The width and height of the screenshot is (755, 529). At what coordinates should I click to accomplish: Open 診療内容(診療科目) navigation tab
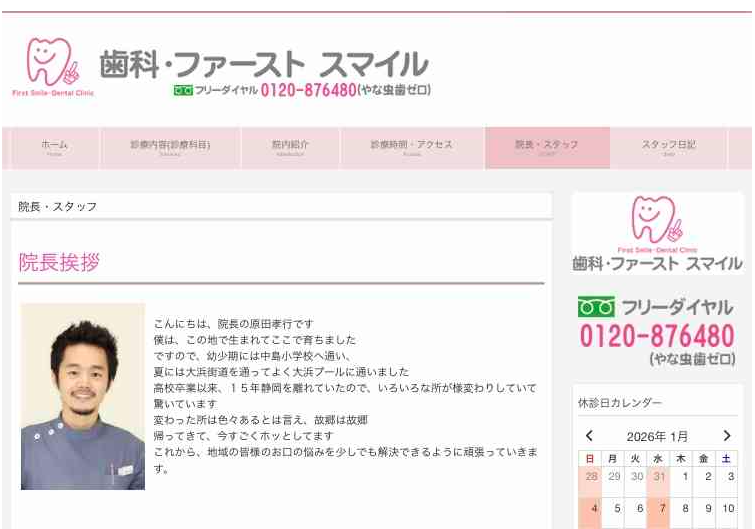[170, 147]
